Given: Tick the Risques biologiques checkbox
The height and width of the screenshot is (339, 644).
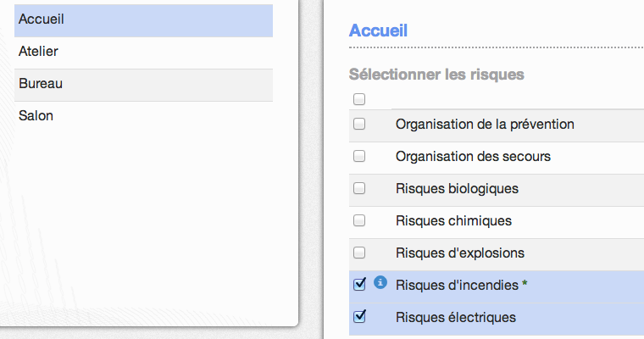Looking at the screenshot, I should (x=359, y=188).
